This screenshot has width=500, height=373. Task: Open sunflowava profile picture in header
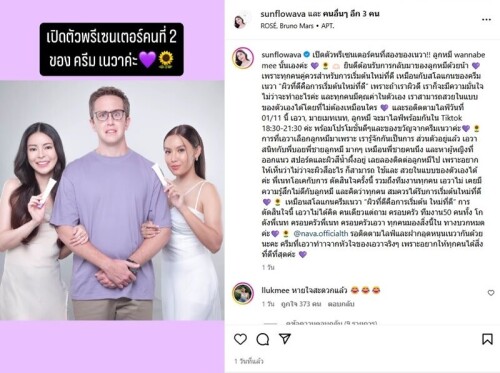pos(241,20)
